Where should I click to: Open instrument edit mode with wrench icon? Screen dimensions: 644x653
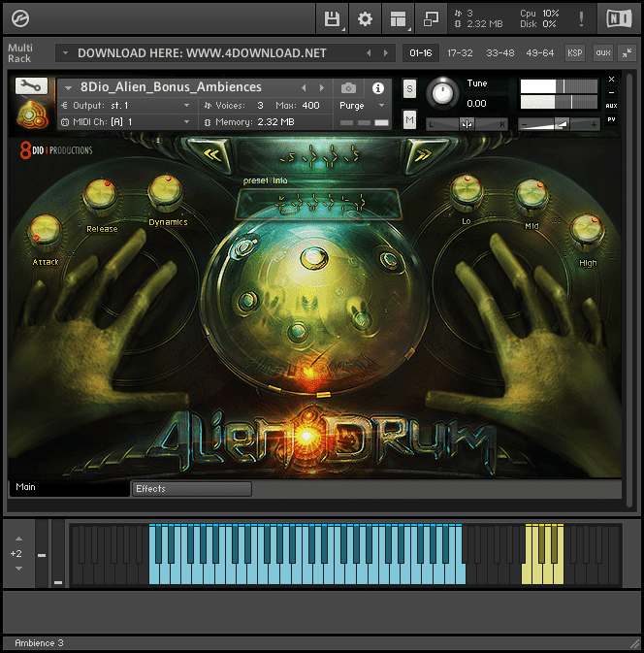pos(31,85)
